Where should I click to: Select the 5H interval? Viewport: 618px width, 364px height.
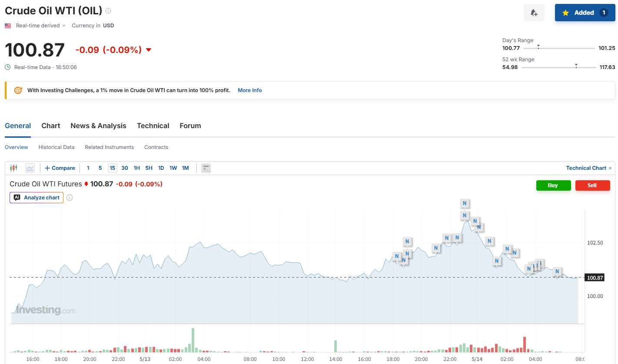tap(149, 168)
